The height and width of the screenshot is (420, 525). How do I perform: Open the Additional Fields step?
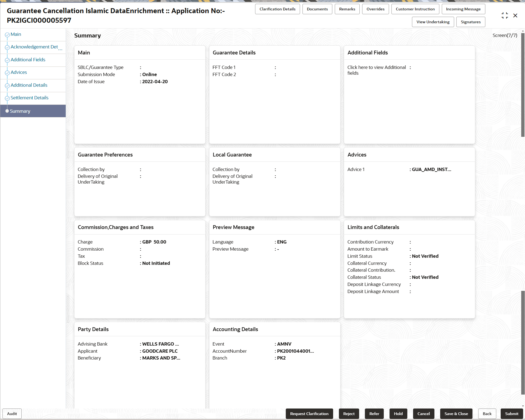28,59
